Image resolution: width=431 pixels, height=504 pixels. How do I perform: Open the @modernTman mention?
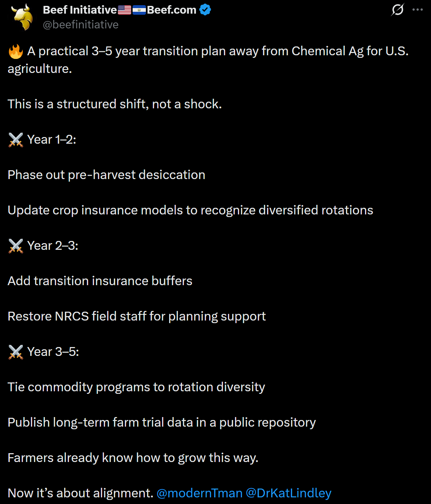tap(199, 493)
